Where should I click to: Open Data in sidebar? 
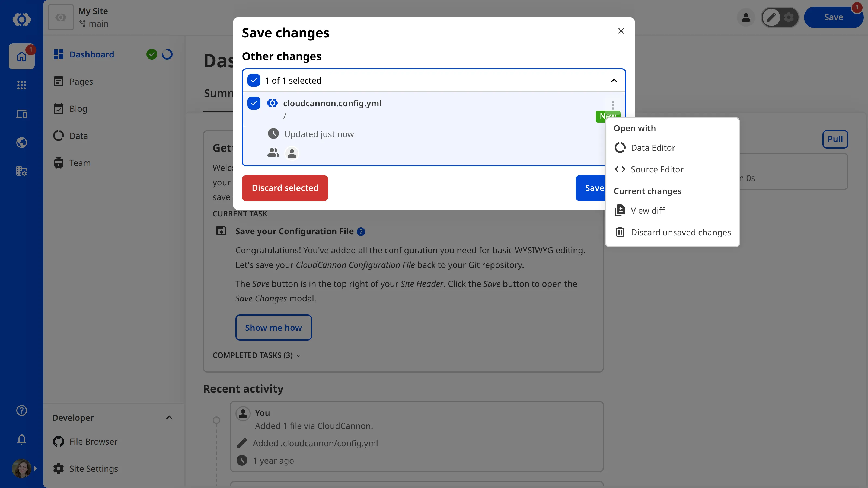[x=78, y=136]
